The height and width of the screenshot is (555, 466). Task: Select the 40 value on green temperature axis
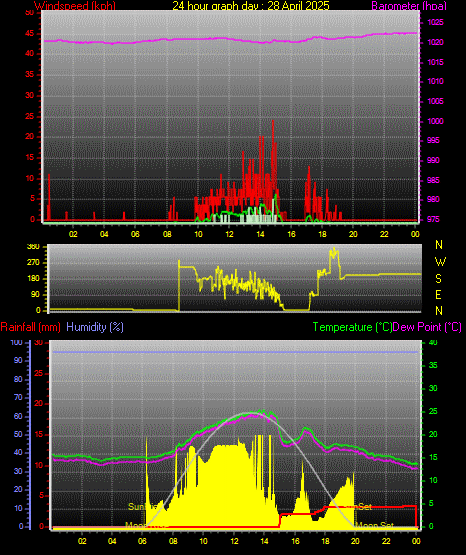click(433, 343)
